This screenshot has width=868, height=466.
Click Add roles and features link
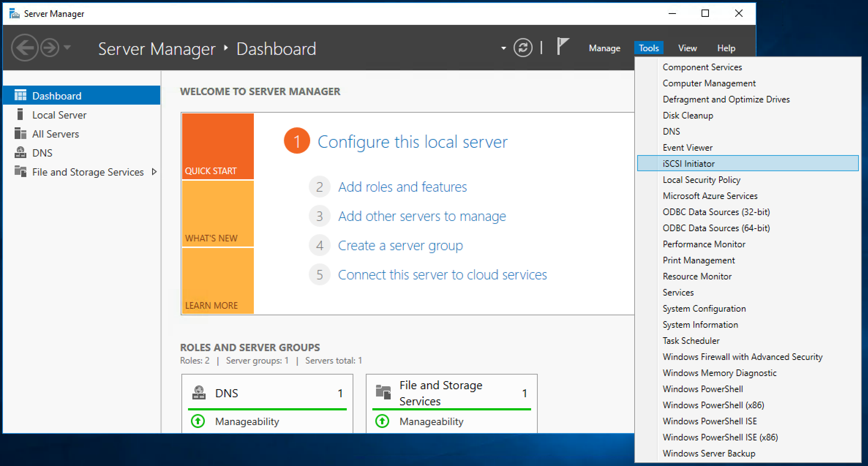click(x=402, y=187)
